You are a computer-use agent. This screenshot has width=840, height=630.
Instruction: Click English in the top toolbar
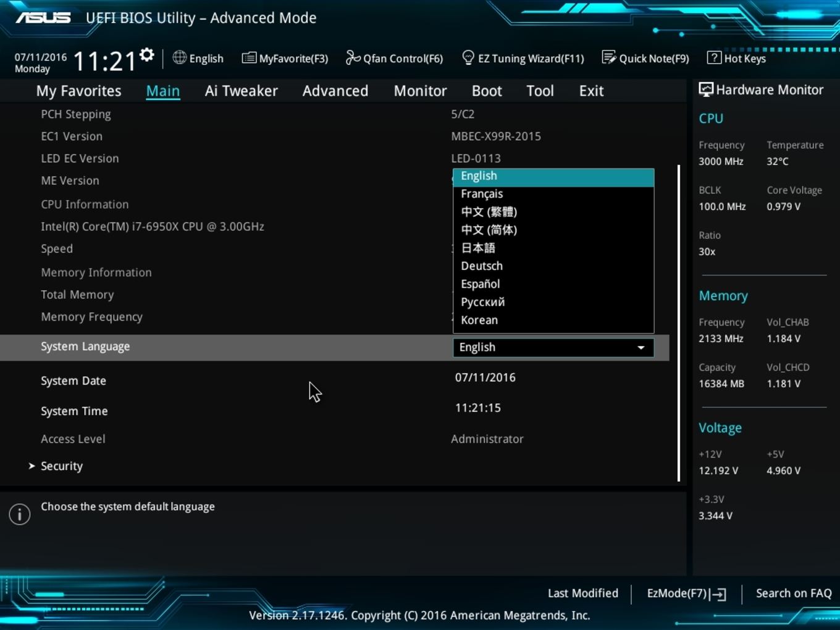[206, 59]
